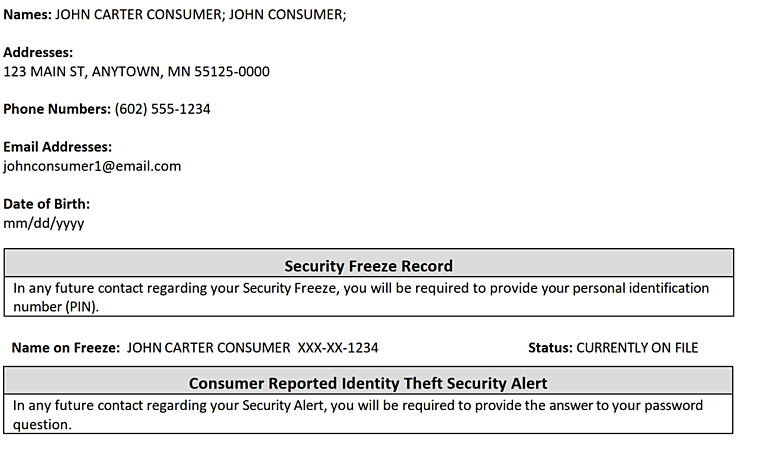768x449 pixels.
Task: Select JOHN CARTER CONSUMER on the freeze line
Action: click(x=208, y=348)
